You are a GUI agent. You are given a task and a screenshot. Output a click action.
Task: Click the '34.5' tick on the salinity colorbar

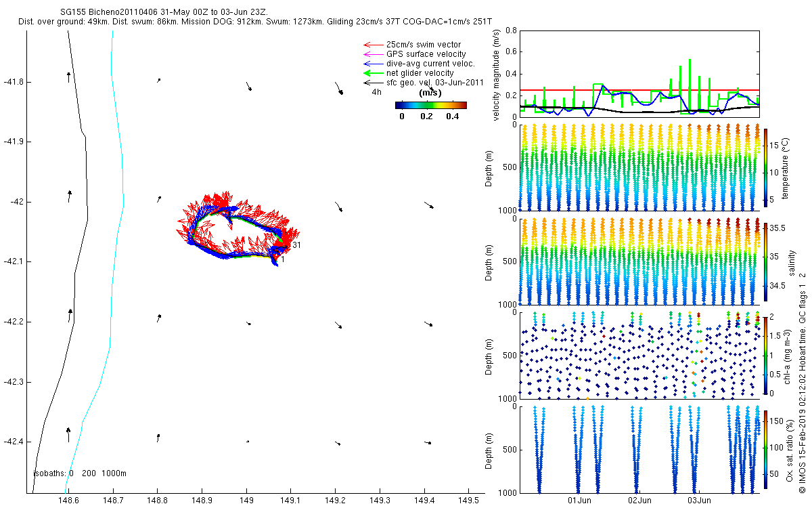point(778,287)
